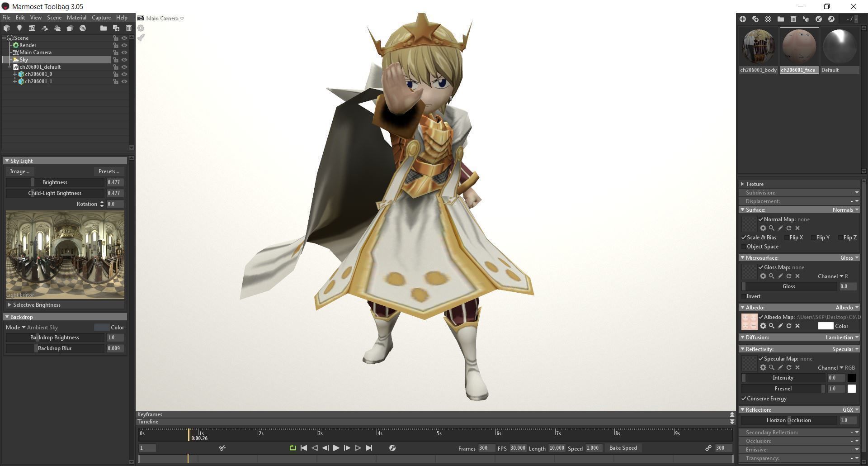Reload the Albedo Map texture
The image size is (868, 466).
[x=789, y=326]
